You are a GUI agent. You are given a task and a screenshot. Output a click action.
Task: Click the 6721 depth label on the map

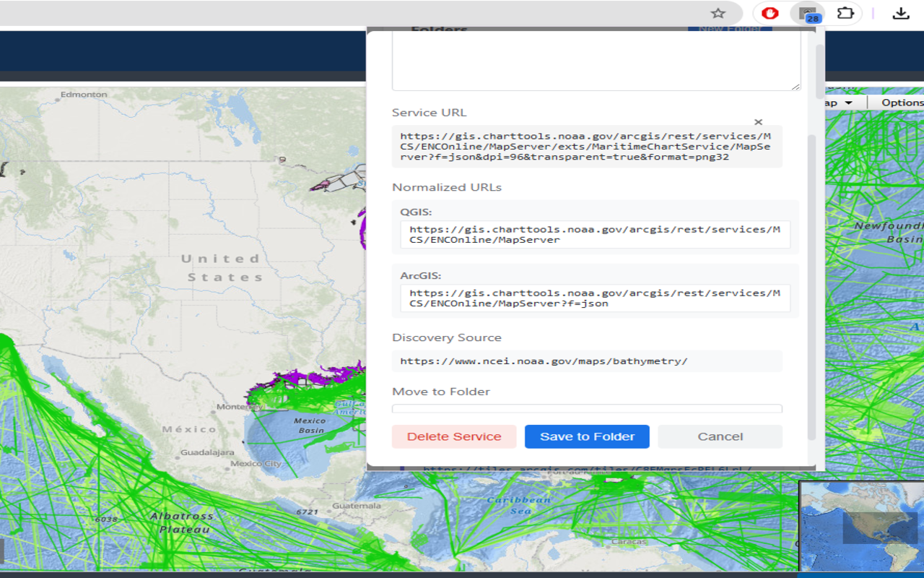click(307, 512)
